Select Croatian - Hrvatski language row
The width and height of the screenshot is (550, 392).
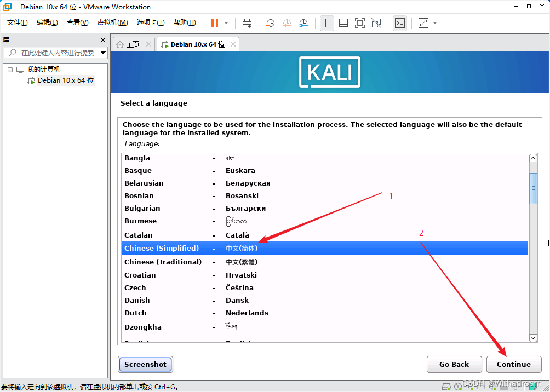[324, 275]
